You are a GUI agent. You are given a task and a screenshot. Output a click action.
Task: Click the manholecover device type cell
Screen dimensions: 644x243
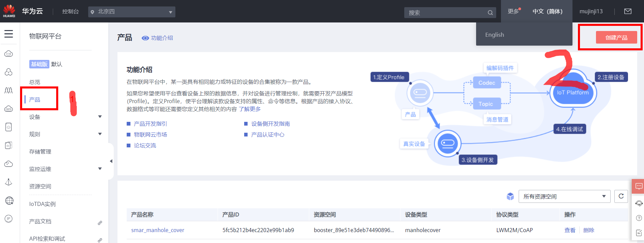click(423, 230)
